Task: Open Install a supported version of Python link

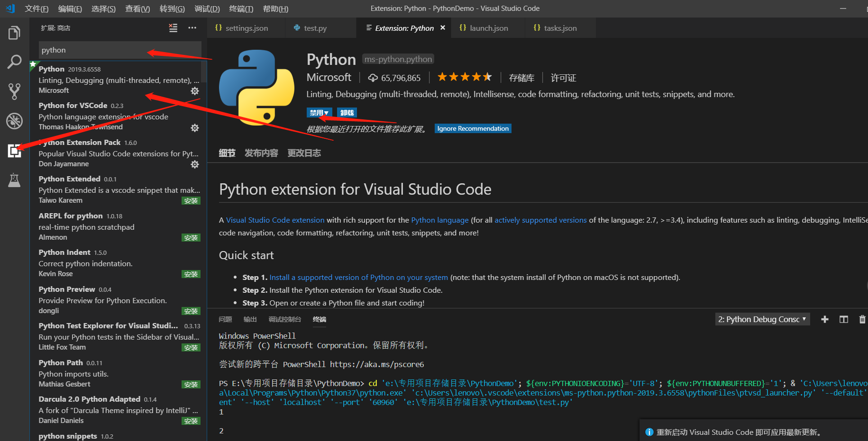Action: tap(358, 277)
